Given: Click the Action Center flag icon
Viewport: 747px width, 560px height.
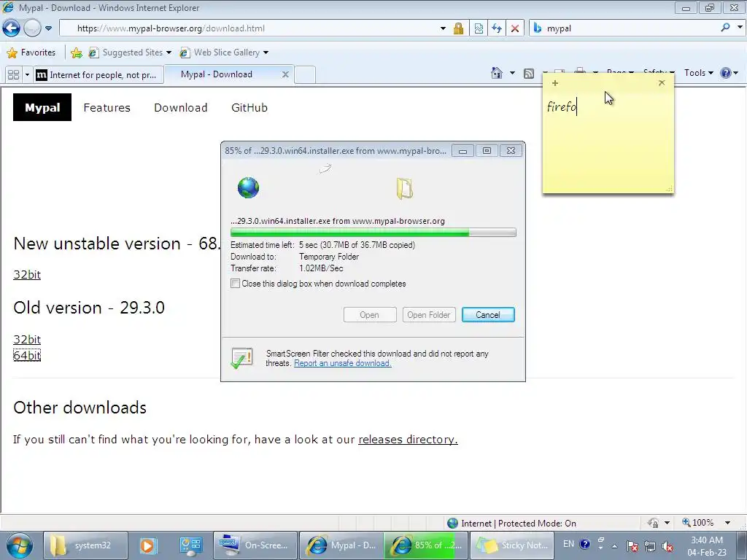Looking at the screenshot, I should click(632, 545).
